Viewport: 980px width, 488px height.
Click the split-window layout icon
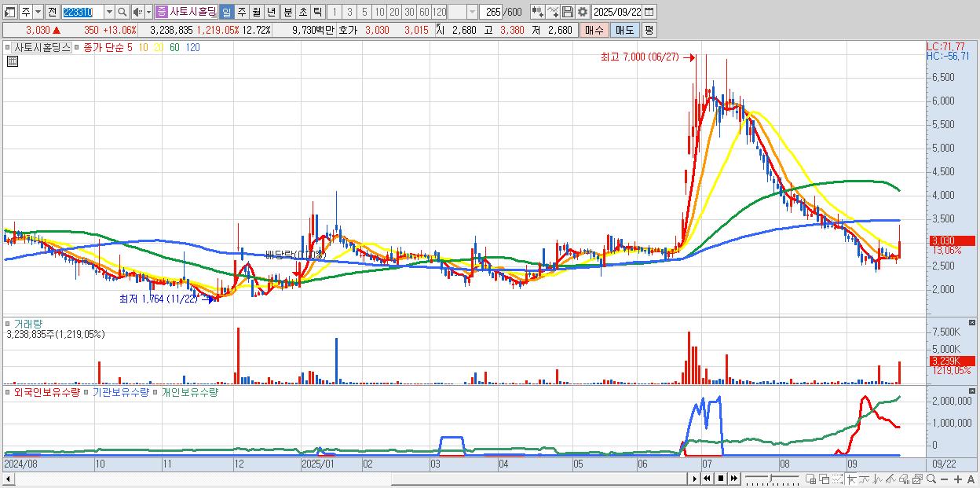[x=810, y=479]
